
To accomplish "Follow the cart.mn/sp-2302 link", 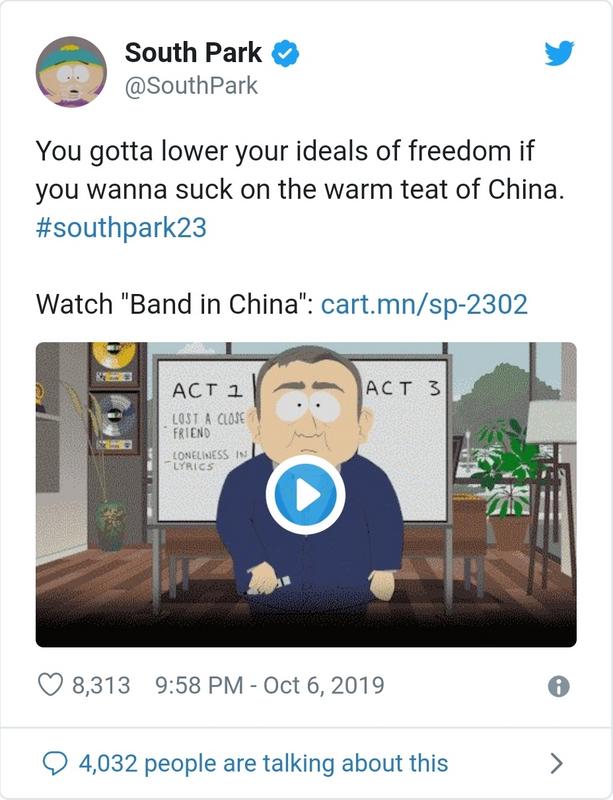I will coord(424,304).
